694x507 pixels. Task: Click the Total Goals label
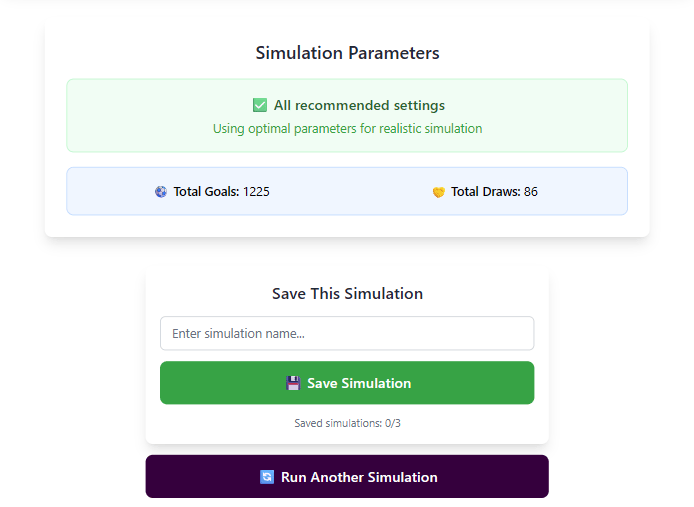tap(206, 191)
